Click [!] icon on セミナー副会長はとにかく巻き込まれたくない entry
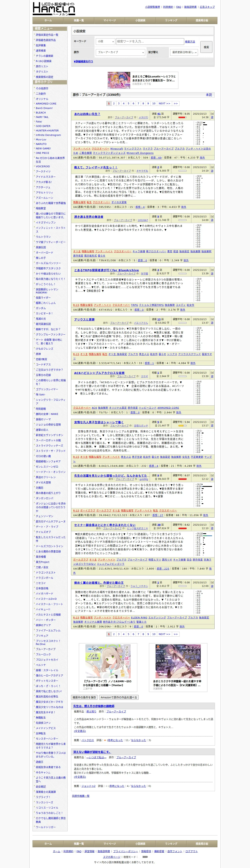The height and width of the screenshot is (868, 250). tap(212, 525)
